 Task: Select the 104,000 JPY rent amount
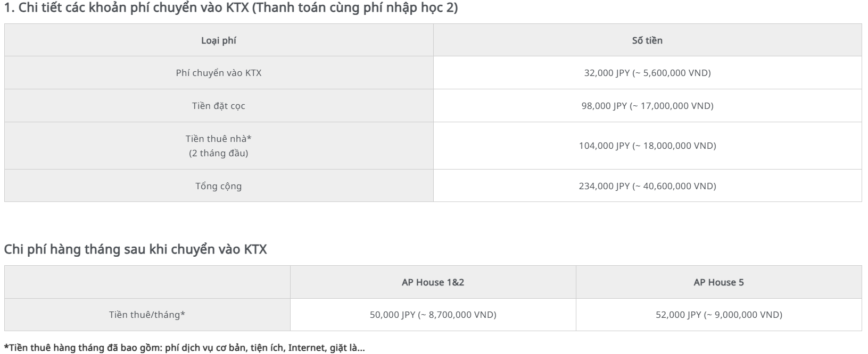pos(647,146)
